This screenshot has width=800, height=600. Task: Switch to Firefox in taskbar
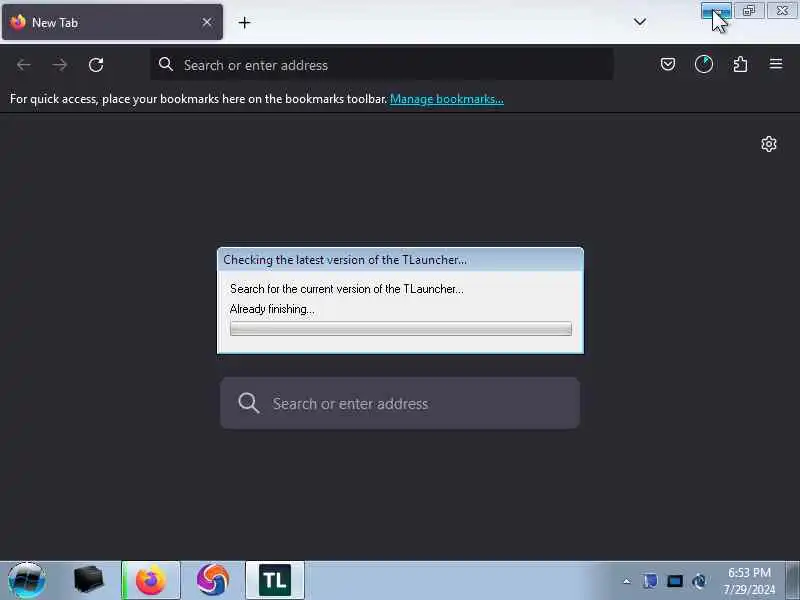click(151, 580)
